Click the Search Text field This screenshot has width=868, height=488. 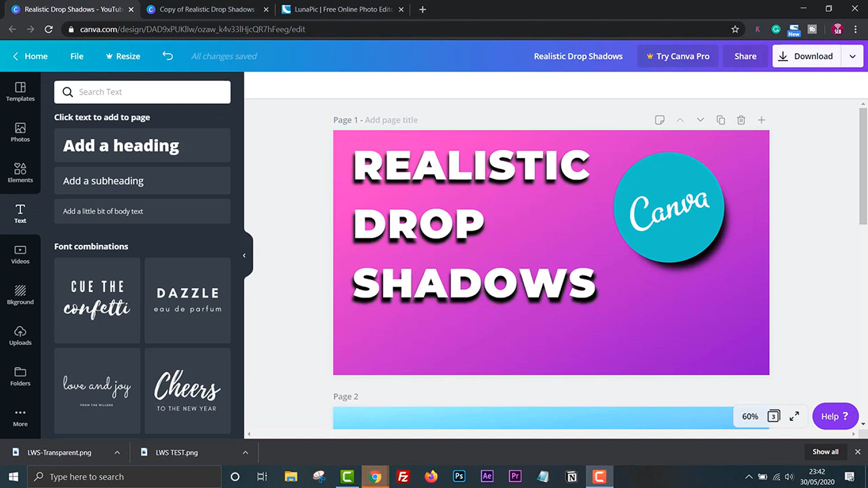pyautogui.click(x=142, y=92)
